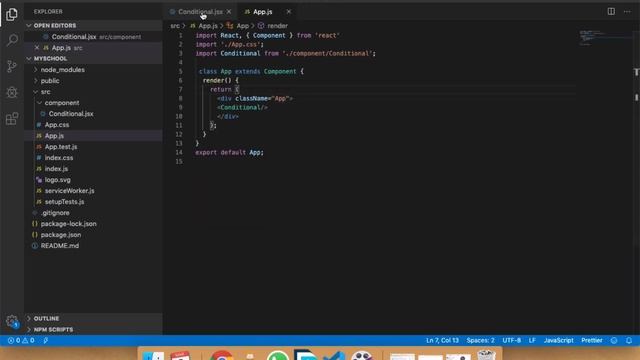Image resolution: width=640 pixels, height=360 pixels.
Task: Open the Explorer view in activity bar
Action: 12,14
